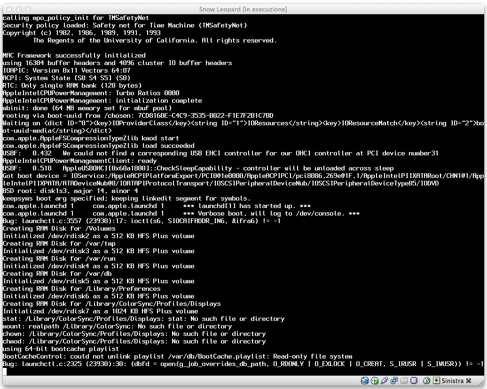Click the 'AppleFSCompressionTypeZlib load succeeded' line

pos(98,146)
